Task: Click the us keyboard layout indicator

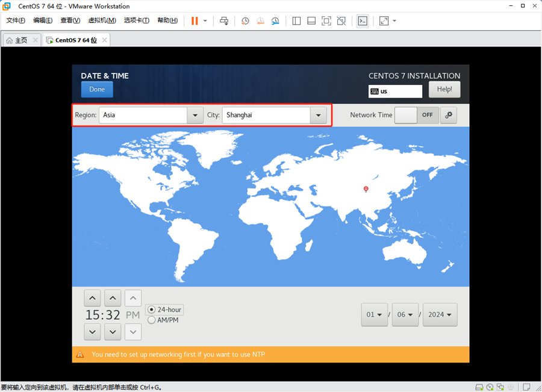Action: (395, 92)
